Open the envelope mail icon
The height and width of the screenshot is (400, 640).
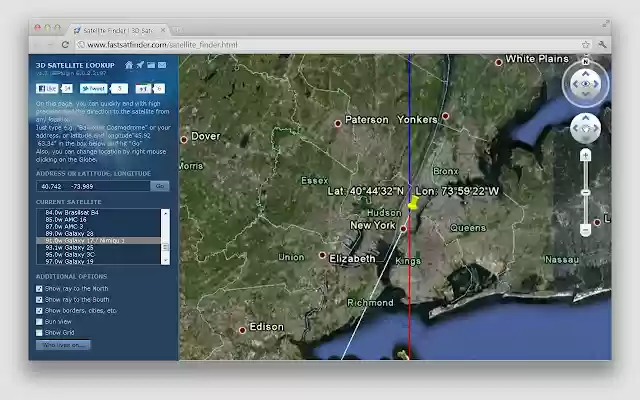(162, 65)
